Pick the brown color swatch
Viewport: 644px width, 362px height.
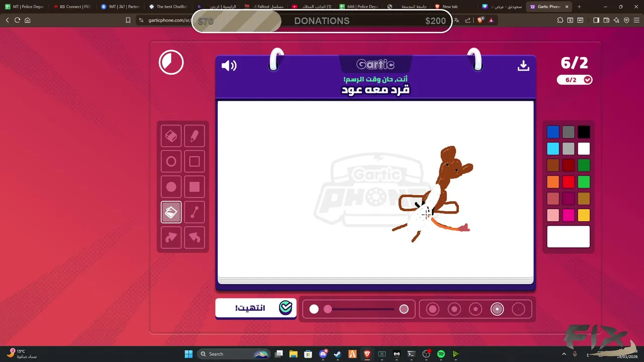tap(553, 165)
